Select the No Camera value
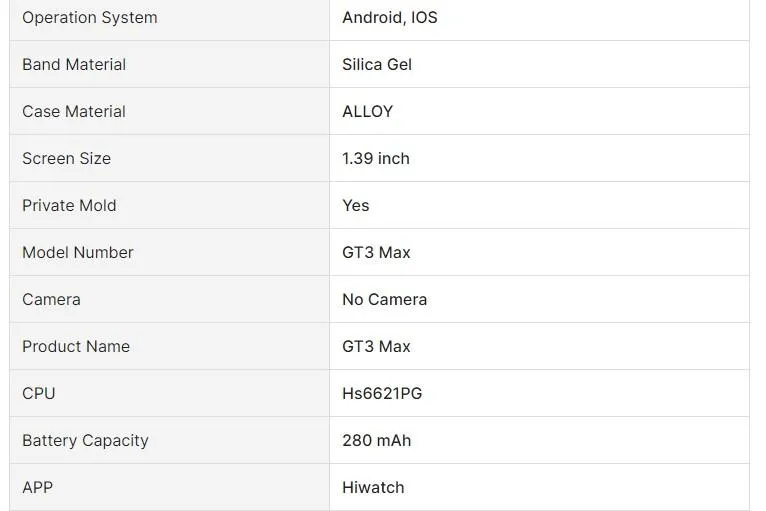The height and width of the screenshot is (511, 766). pos(384,300)
